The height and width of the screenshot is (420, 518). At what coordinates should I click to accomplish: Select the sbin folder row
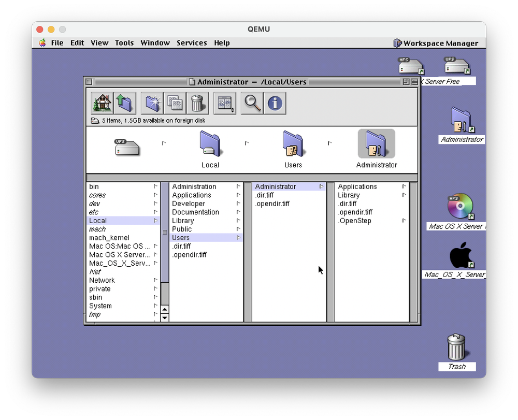pos(123,297)
